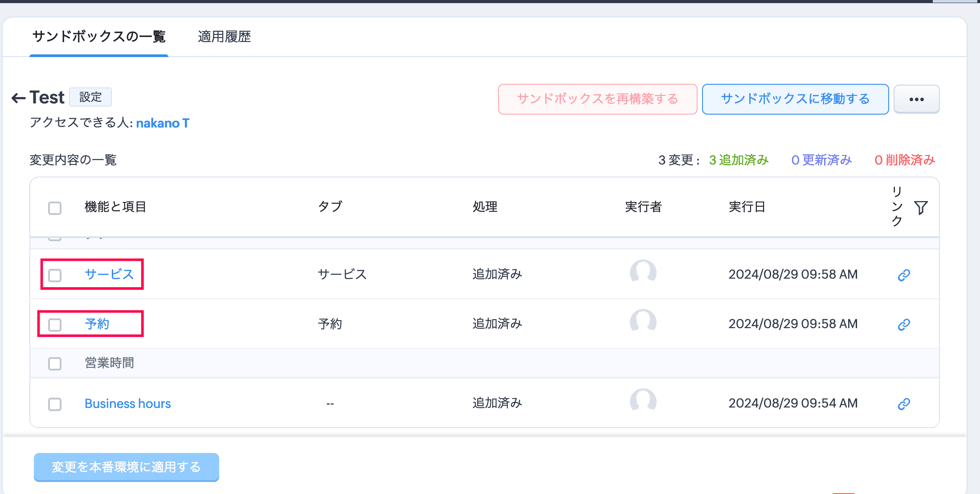Open the three-dots more options menu
Screen dimensions: 980x494
click(916, 99)
